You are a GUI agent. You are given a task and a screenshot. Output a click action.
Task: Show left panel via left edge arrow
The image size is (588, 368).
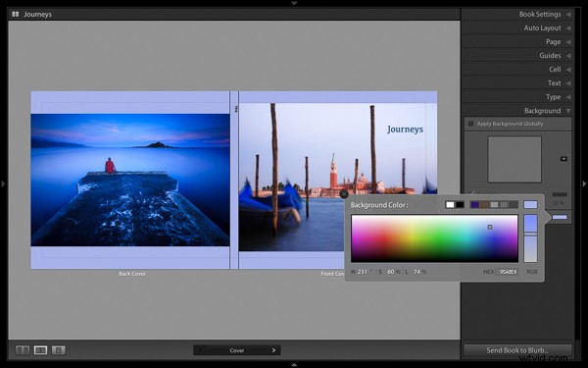pyautogui.click(x=3, y=184)
